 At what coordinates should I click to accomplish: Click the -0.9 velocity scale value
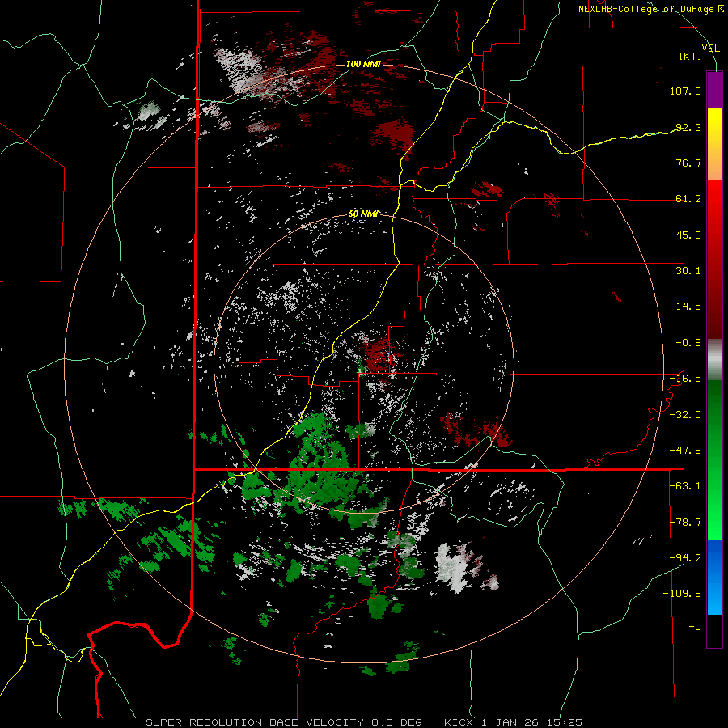click(x=688, y=343)
